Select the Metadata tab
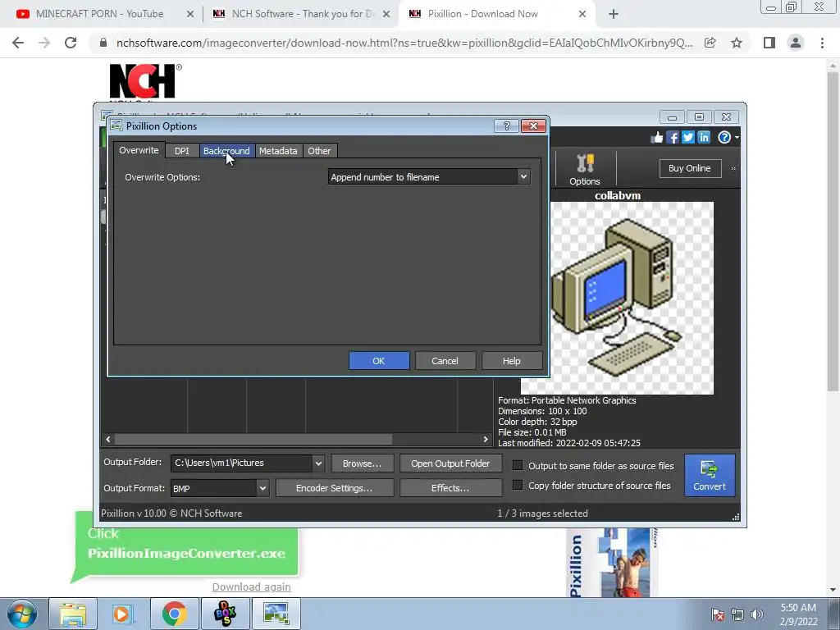 click(278, 151)
